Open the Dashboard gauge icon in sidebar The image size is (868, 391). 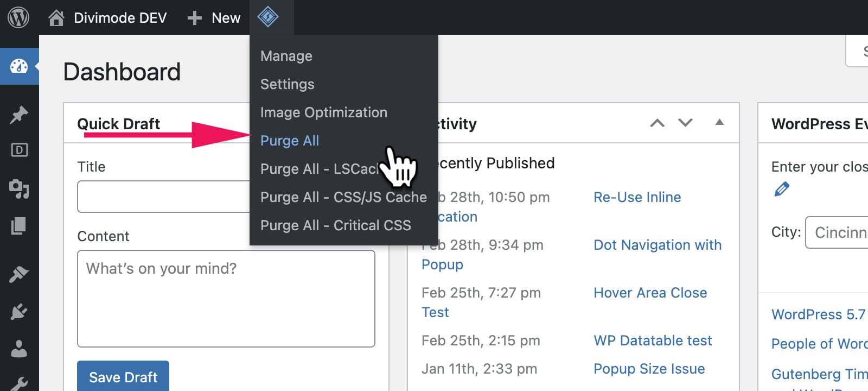[x=19, y=66]
